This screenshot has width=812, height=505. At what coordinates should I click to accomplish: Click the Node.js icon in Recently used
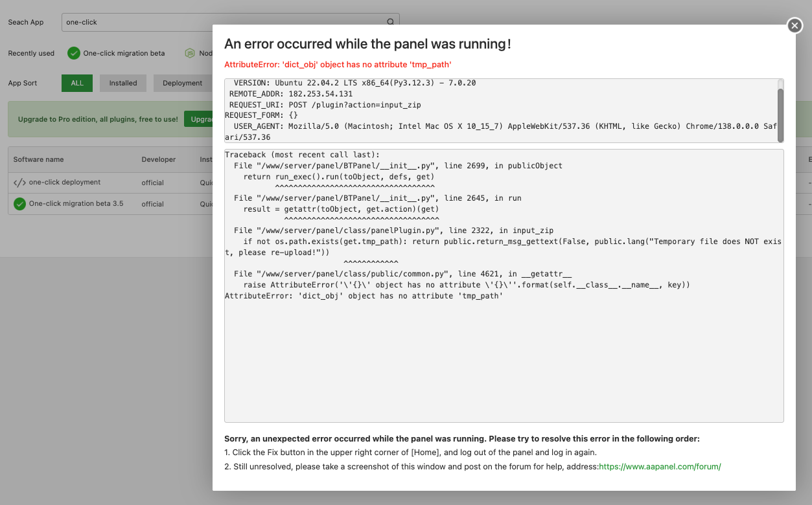pos(190,53)
